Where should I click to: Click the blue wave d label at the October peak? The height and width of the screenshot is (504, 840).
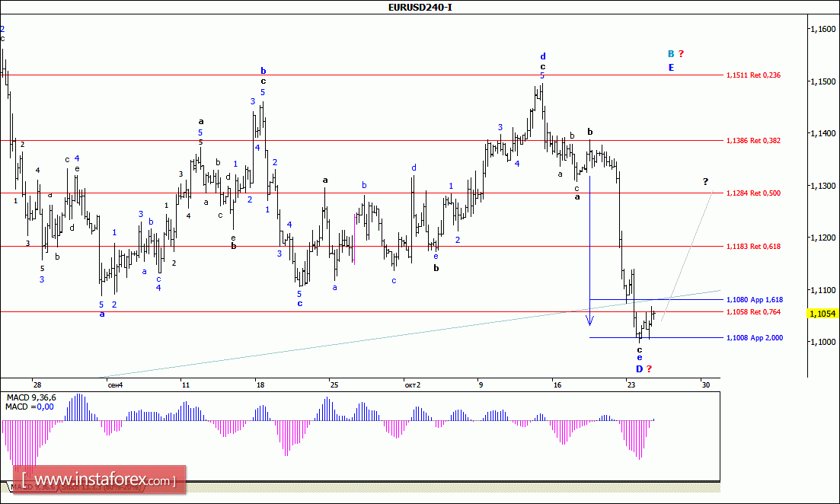click(542, 56)
